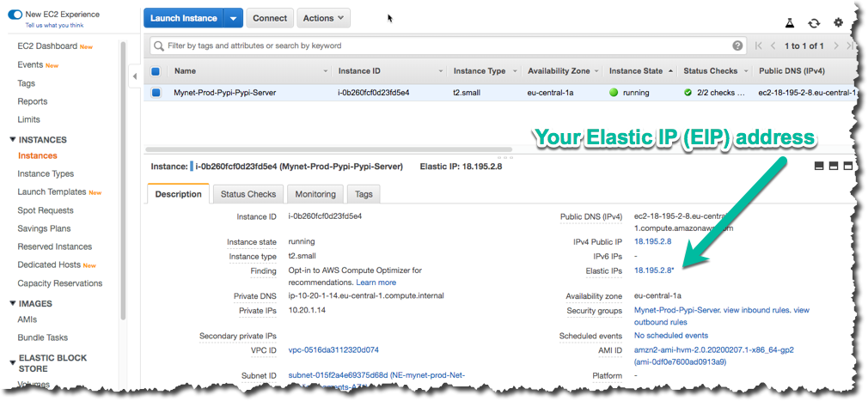This screenshot has width=868, height=401.
Task: Open Reports in the sidebar
Action: click(33, 101)
